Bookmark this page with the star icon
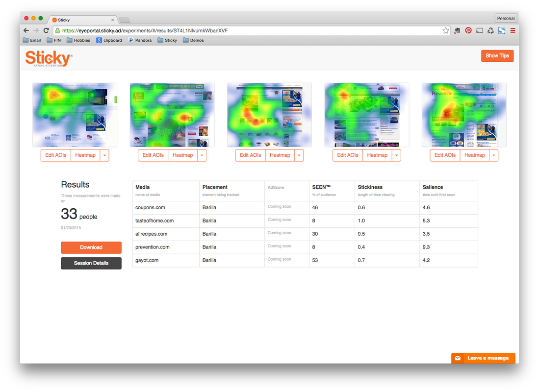Screen dimensions: 539x392 [445, 30]
